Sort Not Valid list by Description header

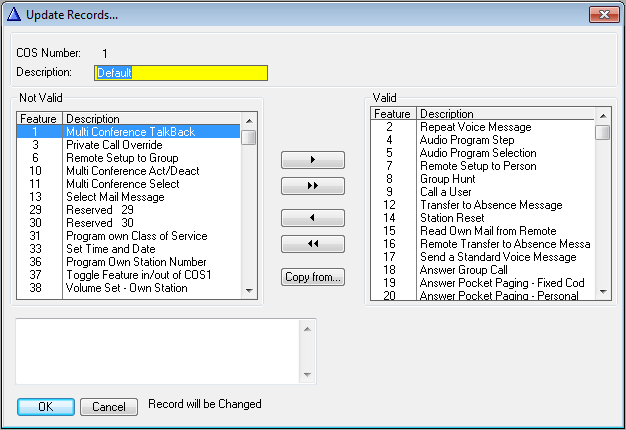point(152,119)
